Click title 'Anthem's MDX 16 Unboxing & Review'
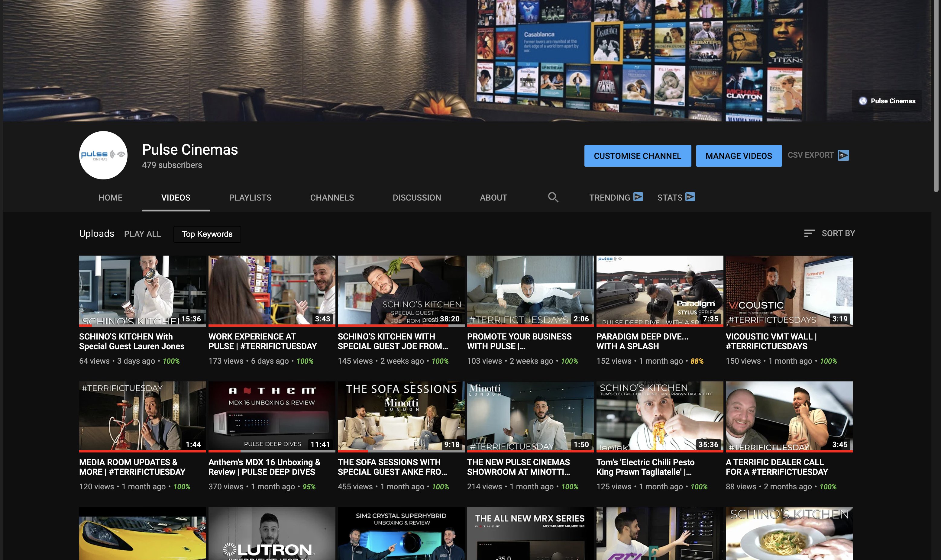 tap(264, 467)
